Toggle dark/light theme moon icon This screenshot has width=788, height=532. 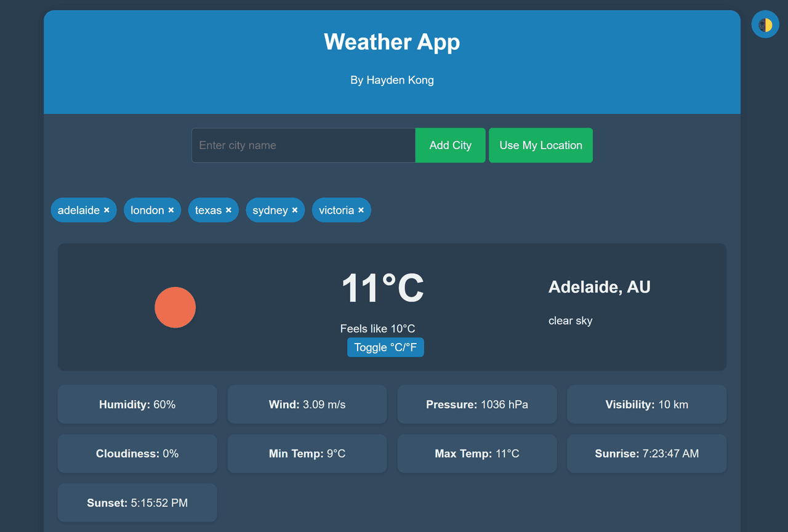765,25
